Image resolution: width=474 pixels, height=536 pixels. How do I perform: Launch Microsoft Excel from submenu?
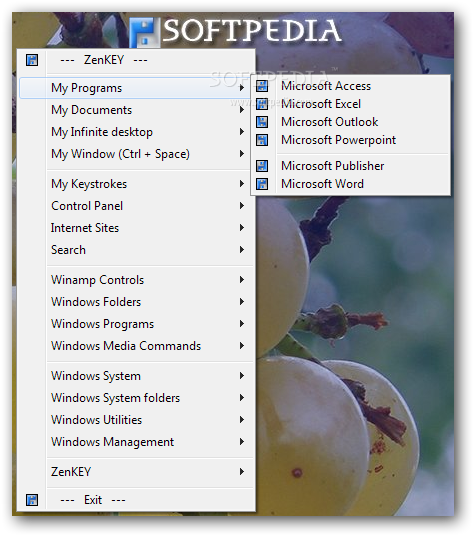pos(351,104)
